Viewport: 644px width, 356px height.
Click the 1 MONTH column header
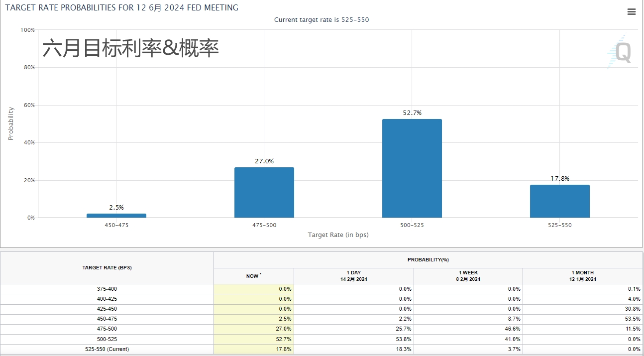click(582, 276)
